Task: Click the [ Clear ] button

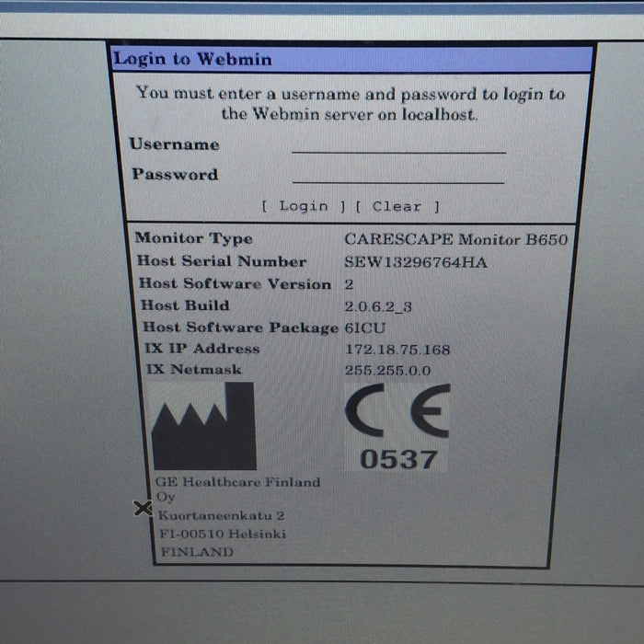Action: point(397,206)
